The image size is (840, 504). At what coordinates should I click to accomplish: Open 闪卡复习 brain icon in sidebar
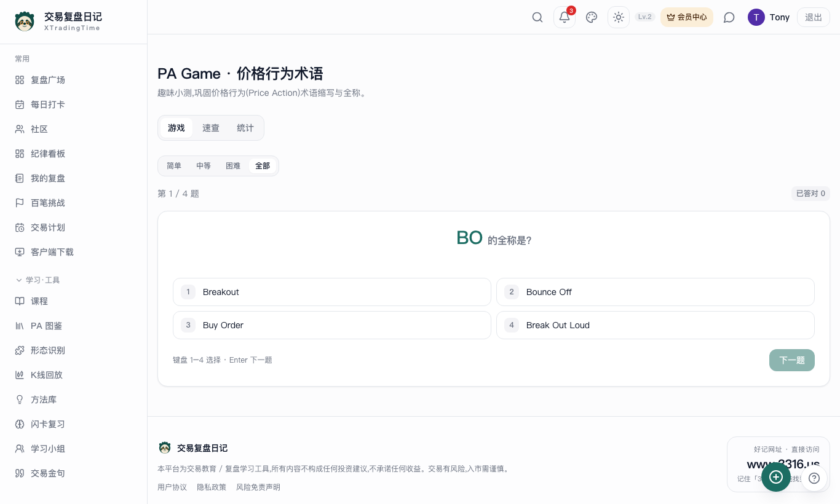(x=20, y=424)
